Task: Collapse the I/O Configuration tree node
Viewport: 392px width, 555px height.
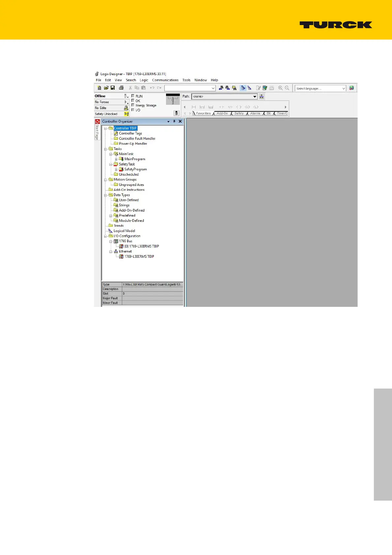Action: pos(106,236)
